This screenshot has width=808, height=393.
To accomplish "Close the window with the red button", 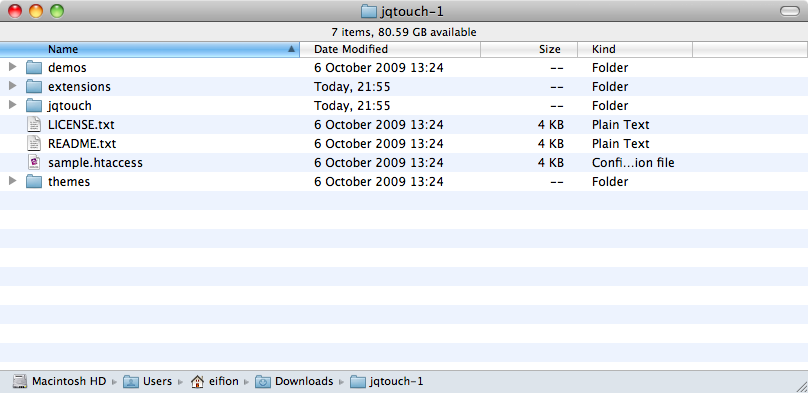I will (x=15, y=11).
